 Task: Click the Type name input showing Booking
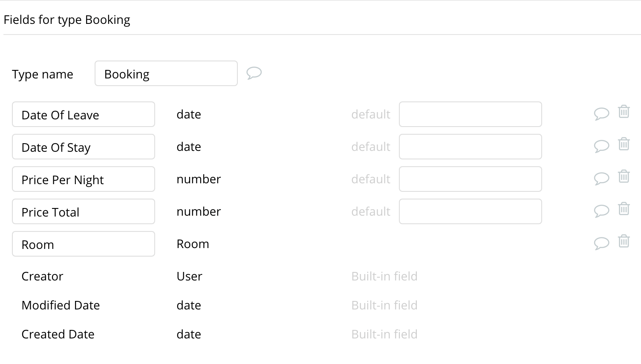166,73
